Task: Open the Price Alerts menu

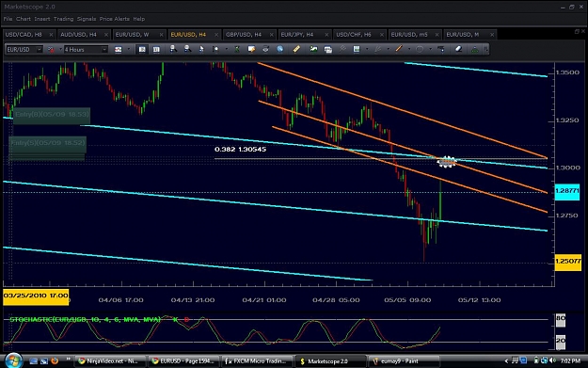Action: [115, 19]
